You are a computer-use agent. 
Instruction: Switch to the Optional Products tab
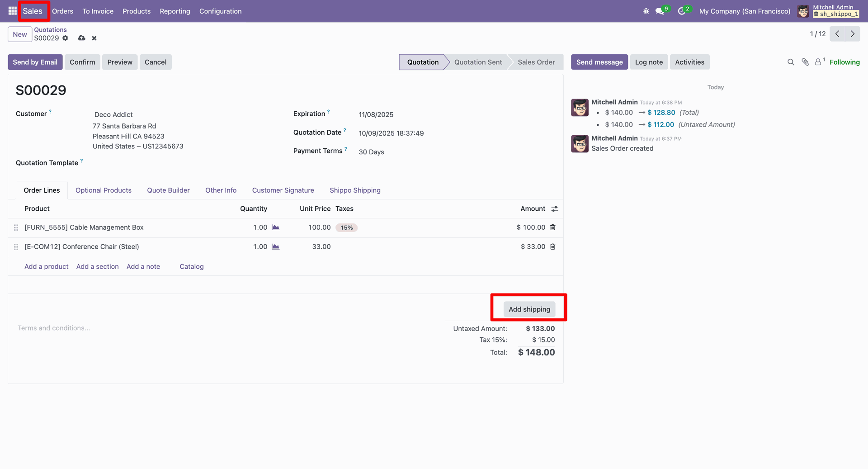pyautogui.click(x=103, y=190)
